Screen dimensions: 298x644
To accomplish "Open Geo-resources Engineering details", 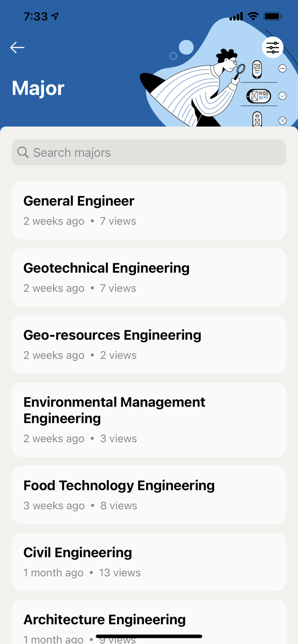I will 149,344.
